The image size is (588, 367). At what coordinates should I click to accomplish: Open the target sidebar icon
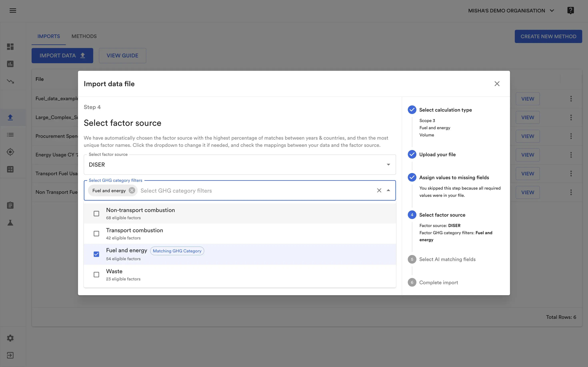10,152
